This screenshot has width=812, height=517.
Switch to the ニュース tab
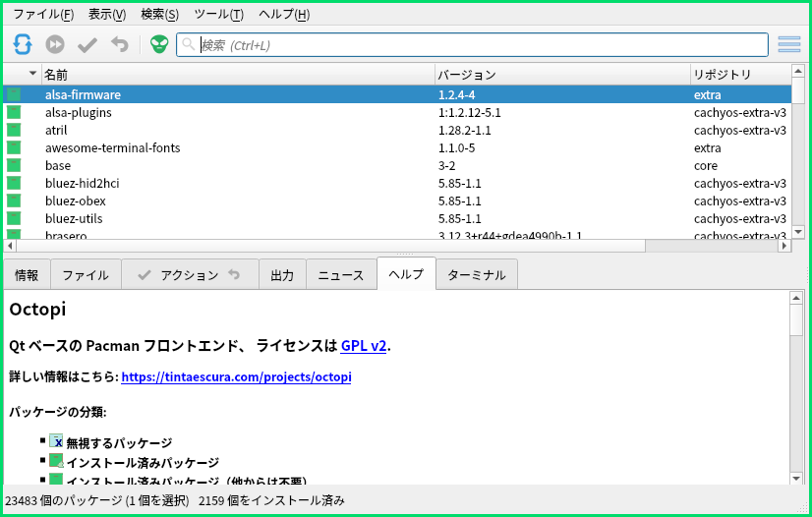[341, 275]
